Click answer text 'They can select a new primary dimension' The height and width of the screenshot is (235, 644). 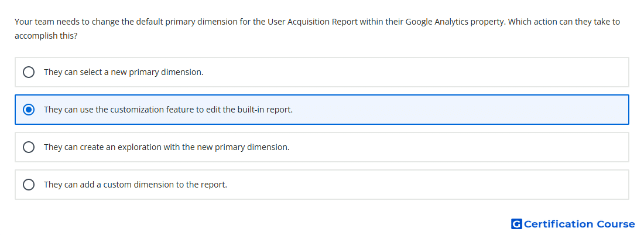click(124, 72)
